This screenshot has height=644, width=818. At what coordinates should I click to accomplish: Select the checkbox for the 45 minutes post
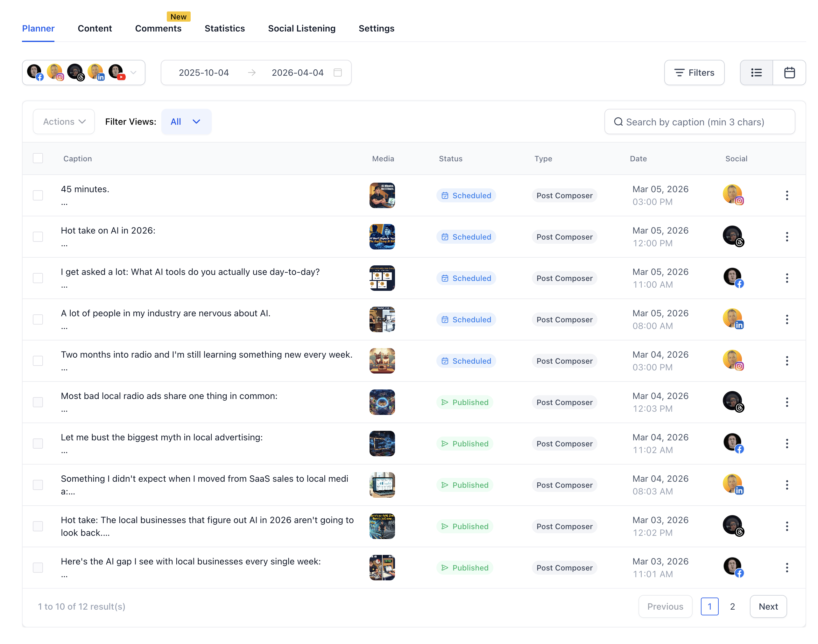[38, 195]
